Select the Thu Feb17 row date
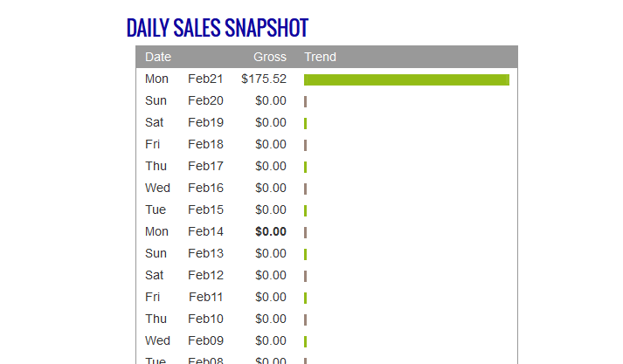623x364 pixels. [205, 167]
